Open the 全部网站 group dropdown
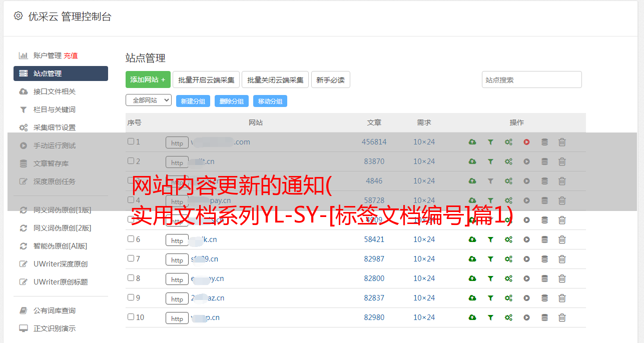The image size is (644, 343). click(x=149, y=100)
